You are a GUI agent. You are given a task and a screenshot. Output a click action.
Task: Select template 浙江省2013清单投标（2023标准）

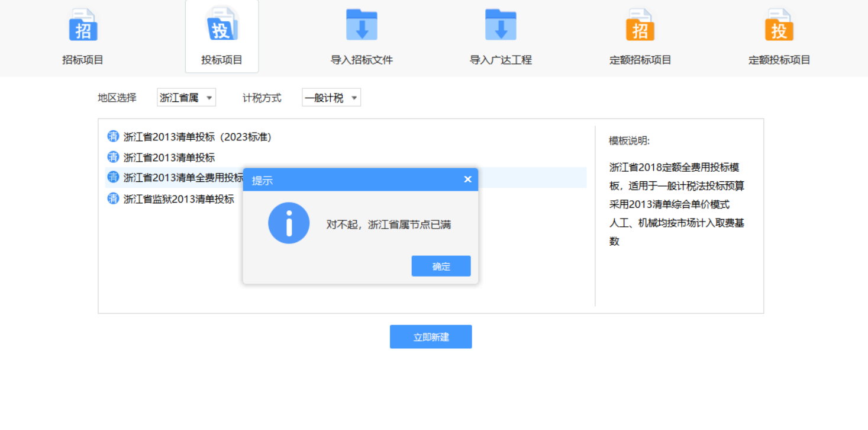point(198,137)
